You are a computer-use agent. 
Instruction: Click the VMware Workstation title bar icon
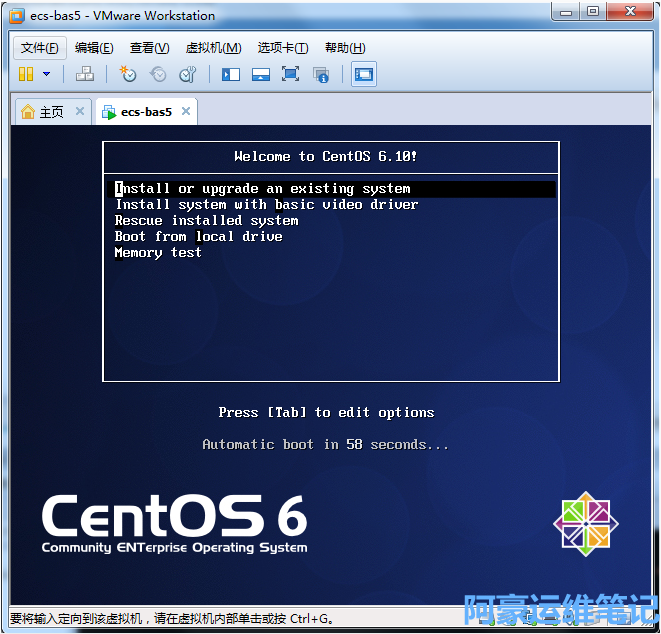(x=17, y=15)
